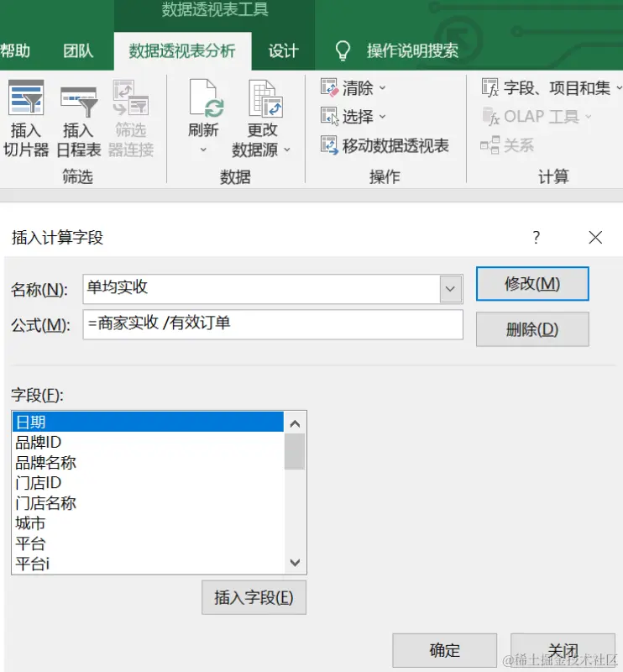The image size is (623, 672).
Task: Click the 选择 select icon
Action: pyautogui.click(x=329, y=116)
